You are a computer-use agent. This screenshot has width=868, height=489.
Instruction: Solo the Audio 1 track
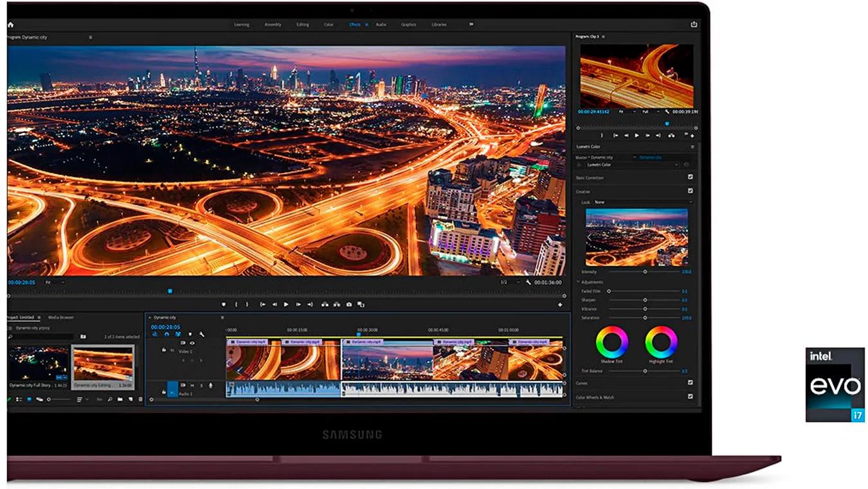click(201, 386)
